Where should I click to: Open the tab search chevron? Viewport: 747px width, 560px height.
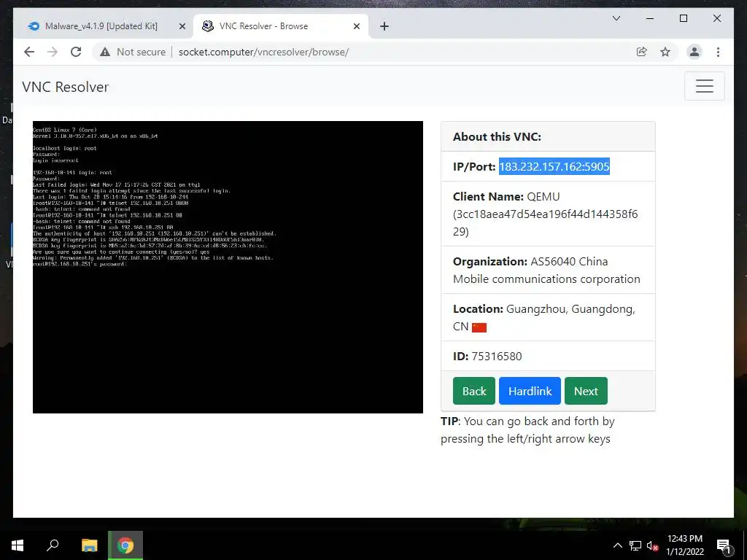tap(616, 18)
